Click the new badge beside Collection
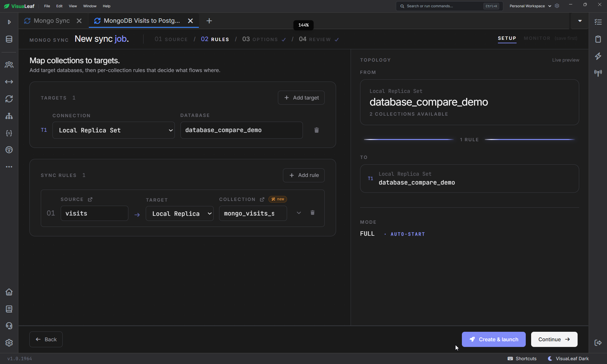The height and width of the screenshot is (364, 607). 278,199
